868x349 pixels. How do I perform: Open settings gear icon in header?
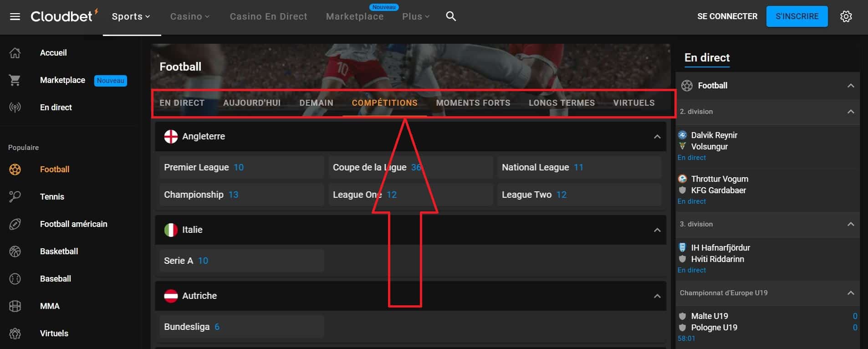[x=846, y=16]
